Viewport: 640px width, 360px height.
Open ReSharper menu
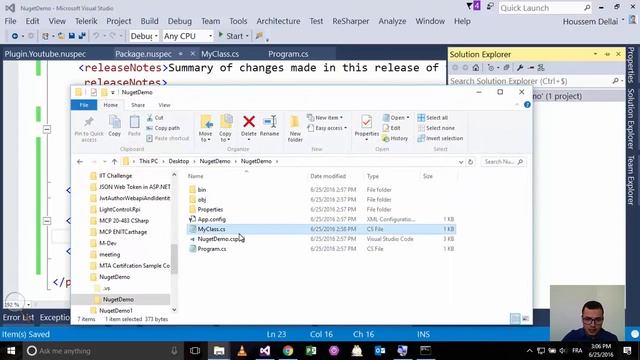tap(351, 21)
